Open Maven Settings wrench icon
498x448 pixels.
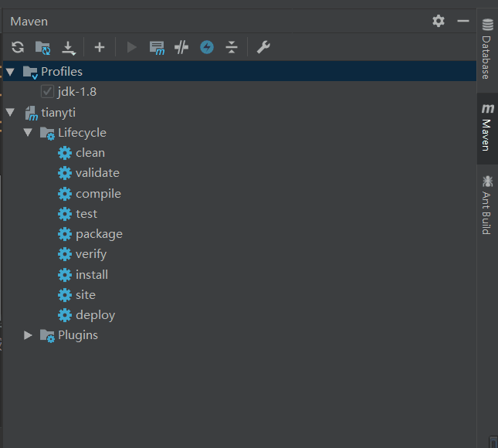[x=263, y=47]
